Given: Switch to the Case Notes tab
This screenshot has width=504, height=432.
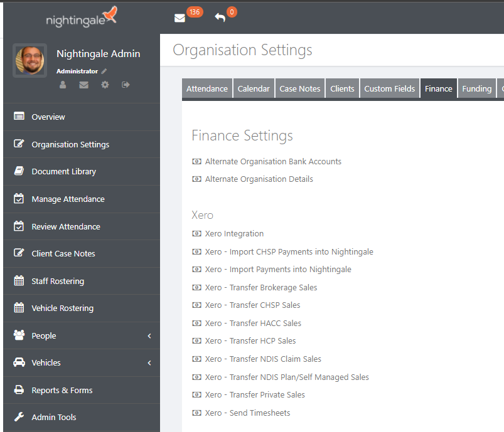Looking at the screenshot, I should 300,88.
